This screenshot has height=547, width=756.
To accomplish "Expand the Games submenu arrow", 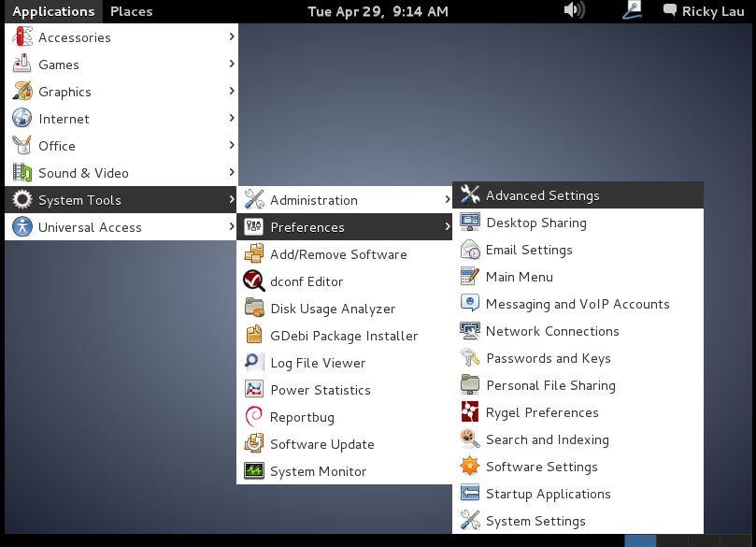I will pyautogui.click(x=232, y=64).
